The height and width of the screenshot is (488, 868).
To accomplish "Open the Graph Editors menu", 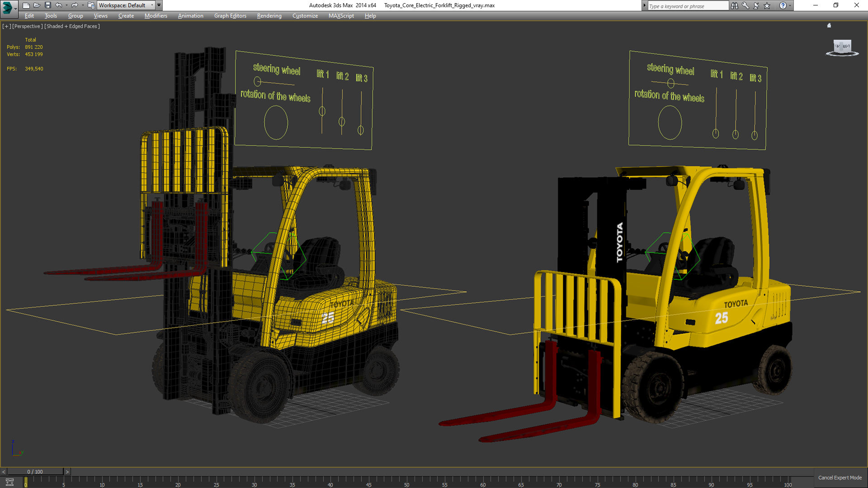I will (x=230, y=16).
